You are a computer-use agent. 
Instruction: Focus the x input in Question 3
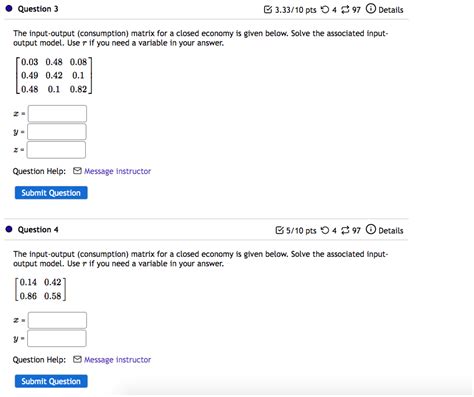tap(57, 114)
